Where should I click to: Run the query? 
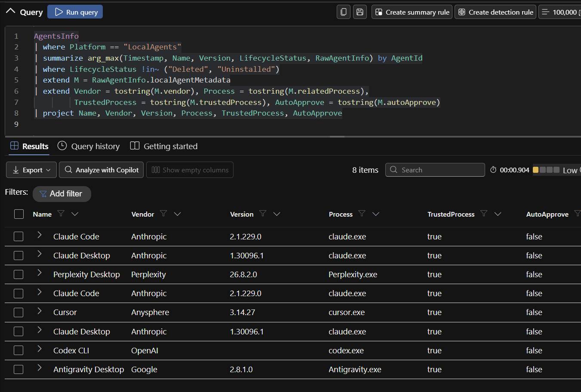(x=75, y=12)
